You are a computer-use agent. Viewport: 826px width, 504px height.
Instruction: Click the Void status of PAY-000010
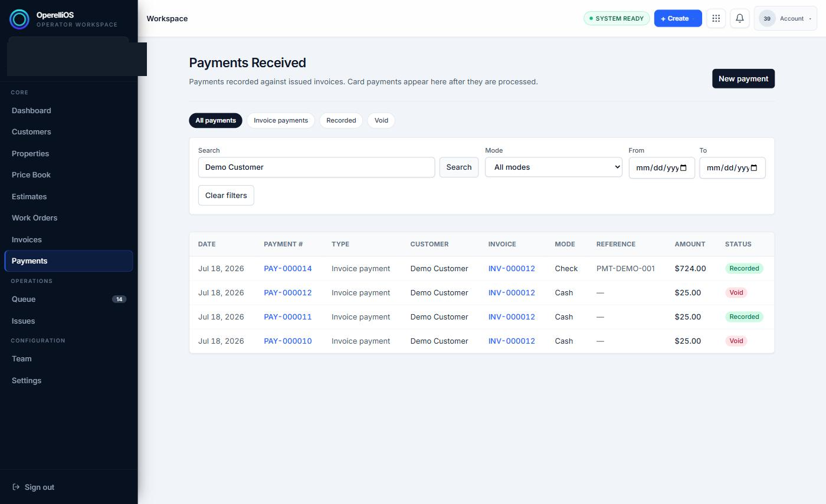[736, 341]
